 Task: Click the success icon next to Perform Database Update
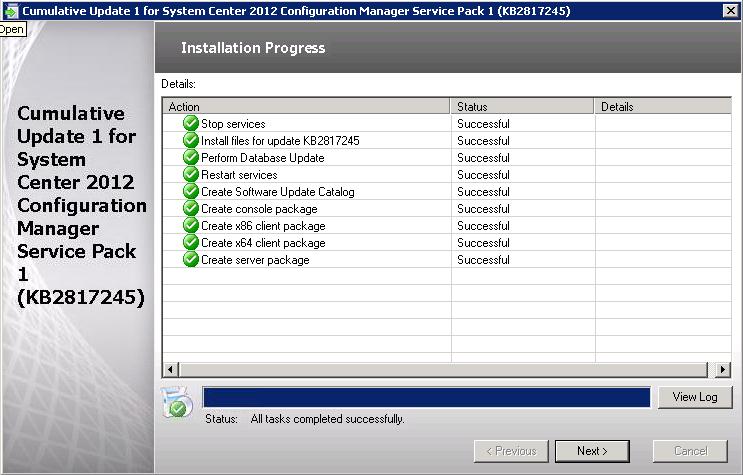pyautogui.click(x=191, y=158)
